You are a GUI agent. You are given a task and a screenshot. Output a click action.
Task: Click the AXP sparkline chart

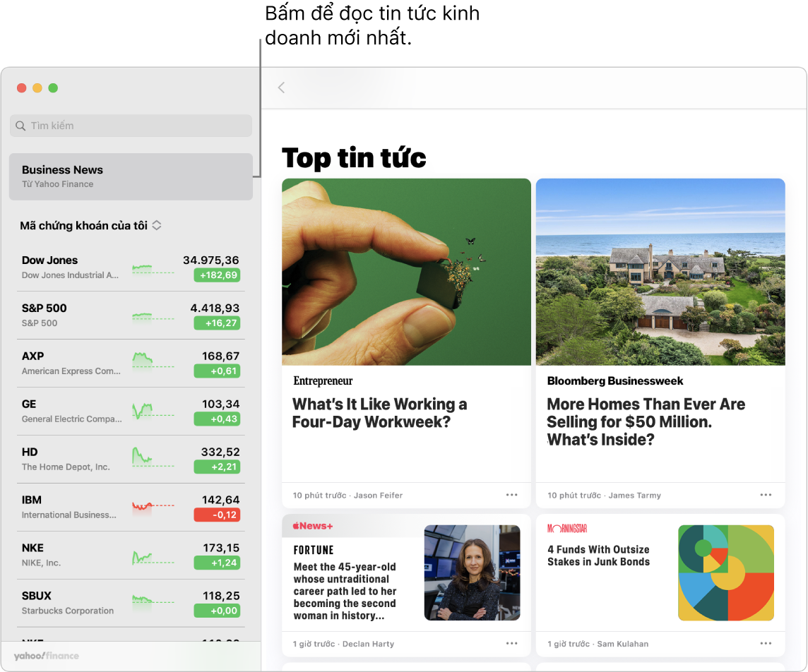click(153, 359)
